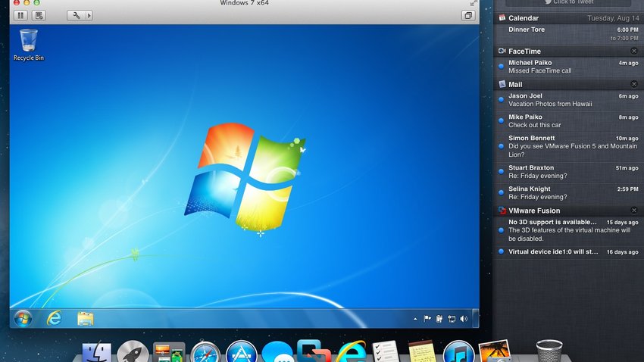Click the Show desktop strip on taskbar

coord(476,319)
